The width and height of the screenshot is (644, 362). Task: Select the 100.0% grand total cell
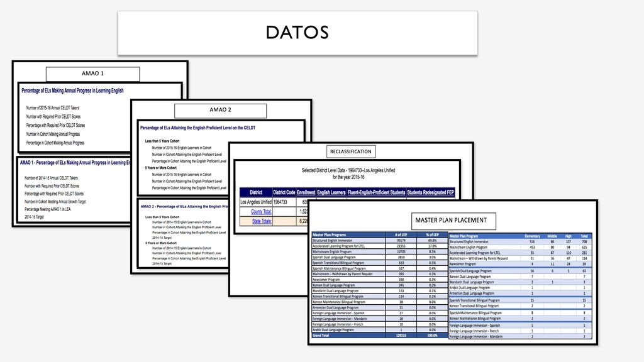point(433,336)
